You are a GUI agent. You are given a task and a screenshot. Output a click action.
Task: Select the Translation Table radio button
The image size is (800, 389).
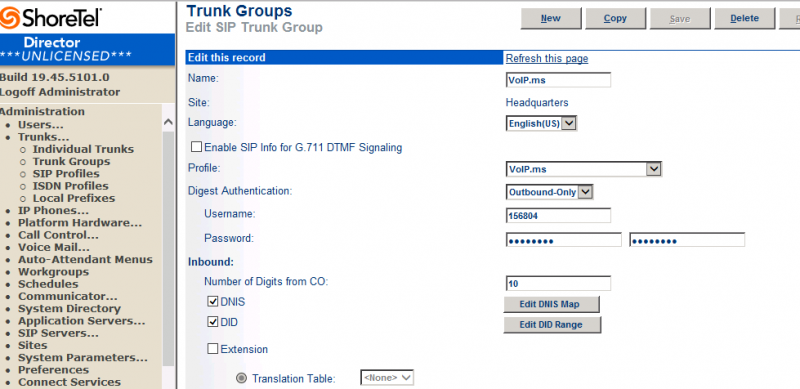pos(242,378)
